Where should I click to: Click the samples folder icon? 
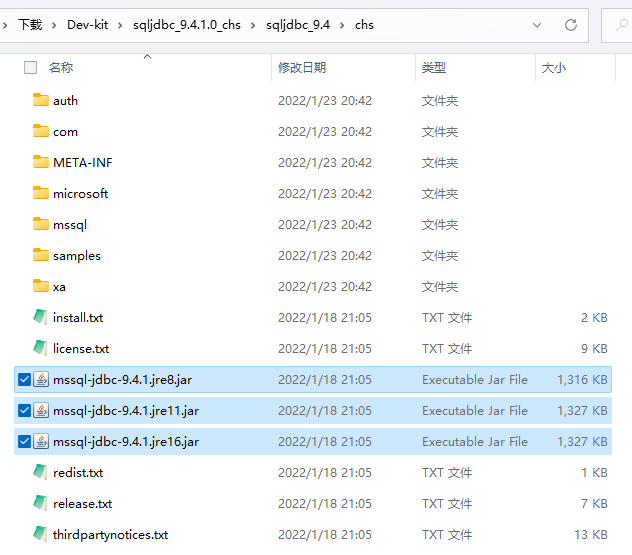pyautogui.click(x=41, y=255)
